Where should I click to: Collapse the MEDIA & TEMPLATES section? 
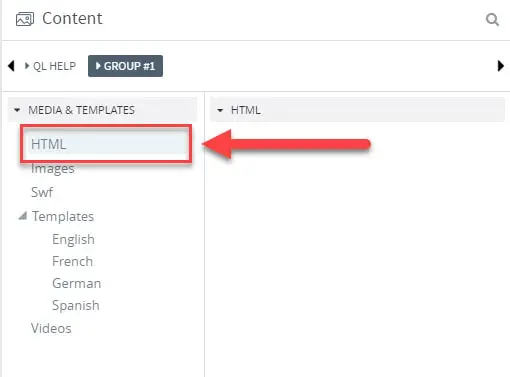point(17,110)
